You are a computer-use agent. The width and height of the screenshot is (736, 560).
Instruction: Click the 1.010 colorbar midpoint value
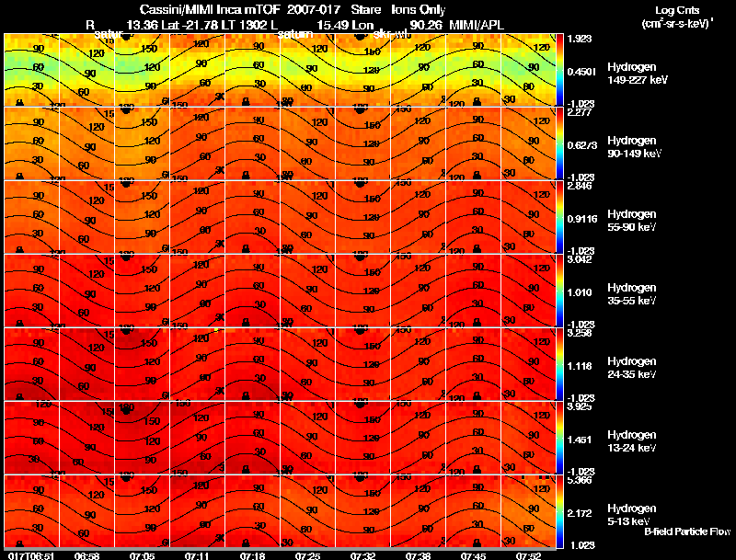[580, 292]
